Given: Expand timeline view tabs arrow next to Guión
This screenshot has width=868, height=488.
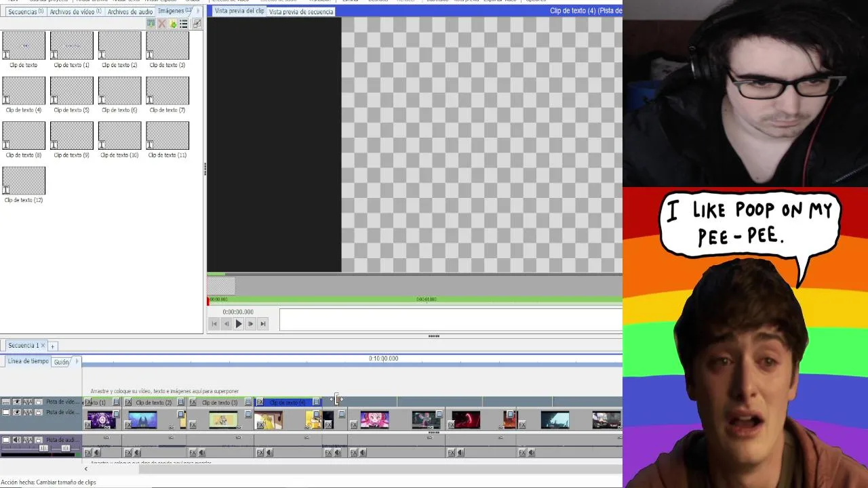Looking at the screenshot, I should pos(77,361).
